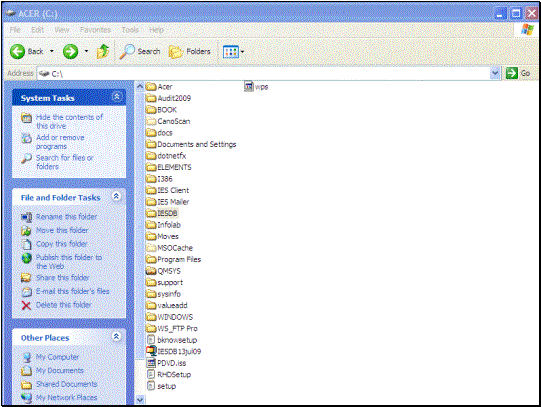
Task: Click Share this folder link
Action: pos(62,278)
